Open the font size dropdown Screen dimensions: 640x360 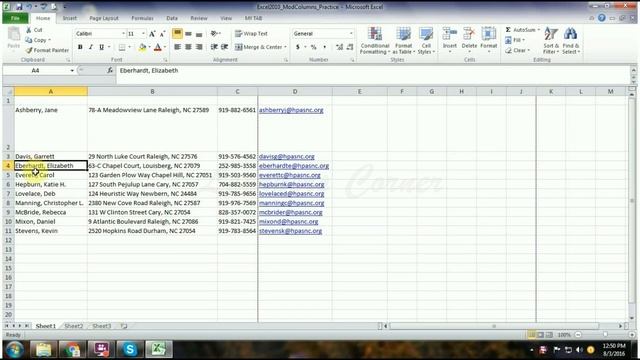(143, 34)
